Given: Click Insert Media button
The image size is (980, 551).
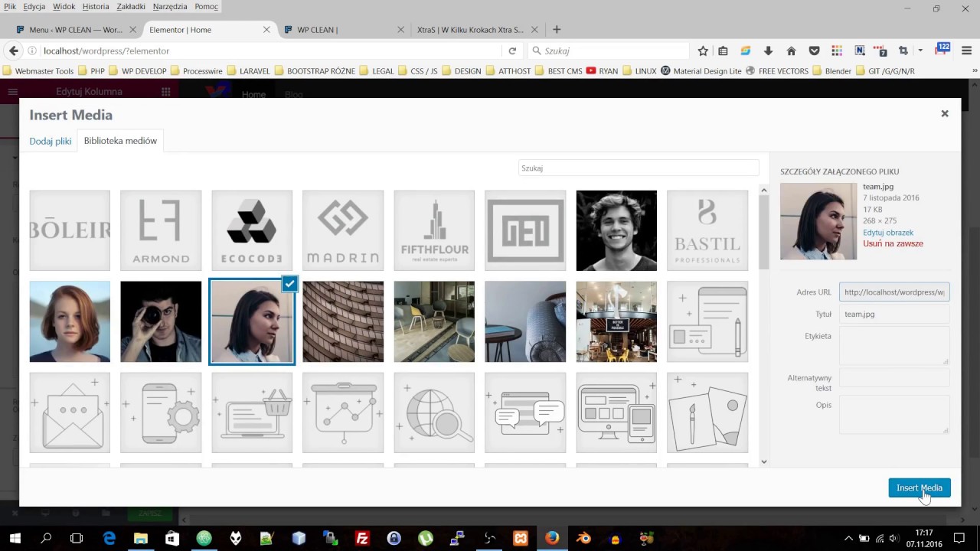Looking at the screenshot, I should (x=920, y=487).
